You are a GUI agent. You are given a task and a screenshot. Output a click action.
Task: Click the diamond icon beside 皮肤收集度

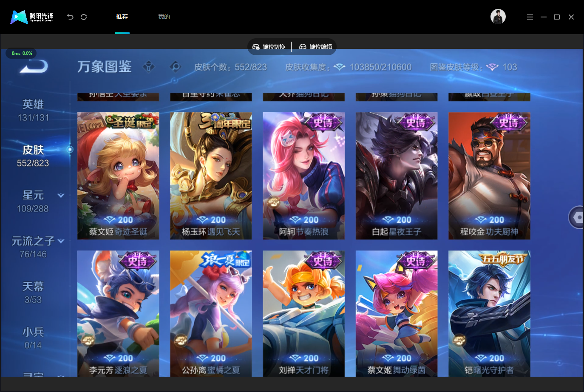pyautogui.click(x=339, y=67)
